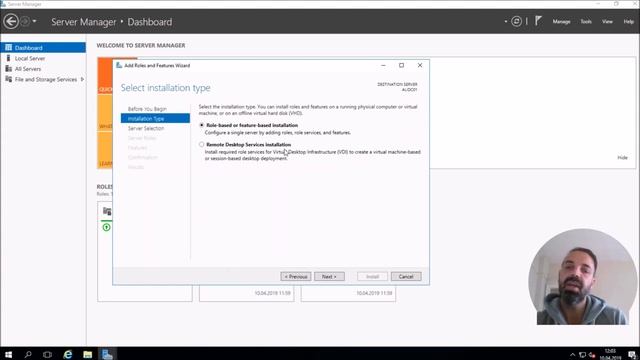Open Task View on the taskbar
Image resolution: width=640 pixels, height=360 pixels.
pyautogui.click(x=47, y=354)
